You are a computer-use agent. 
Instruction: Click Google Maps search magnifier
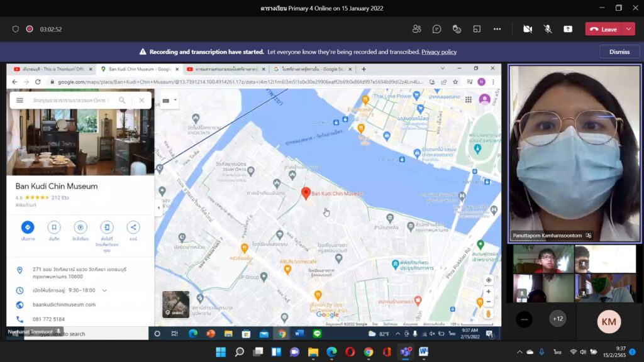pos(122,100)
